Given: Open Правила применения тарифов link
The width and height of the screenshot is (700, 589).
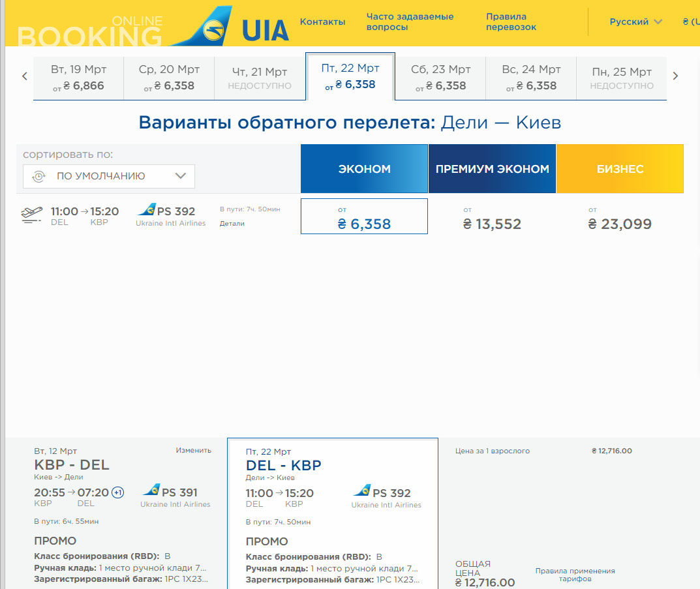Looking at the screenshot, I should coord(575,575).
